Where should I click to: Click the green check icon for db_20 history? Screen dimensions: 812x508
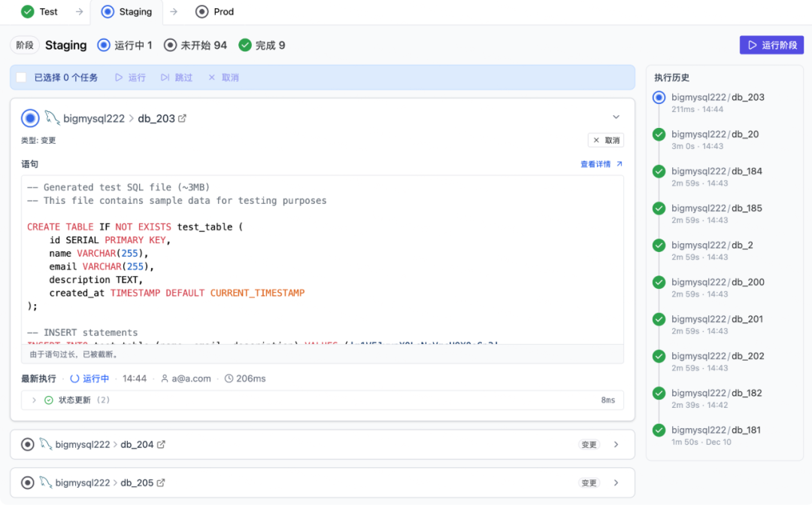pos(659,134)
